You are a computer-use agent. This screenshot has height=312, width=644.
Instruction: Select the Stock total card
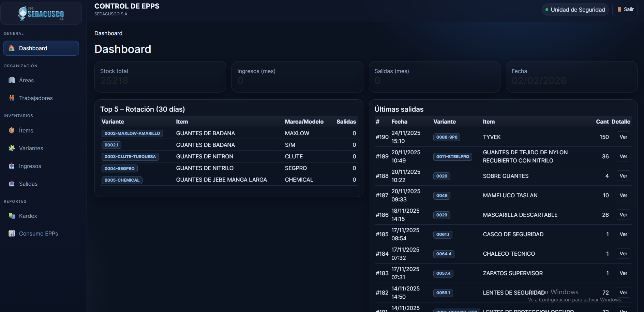point(160,77)
